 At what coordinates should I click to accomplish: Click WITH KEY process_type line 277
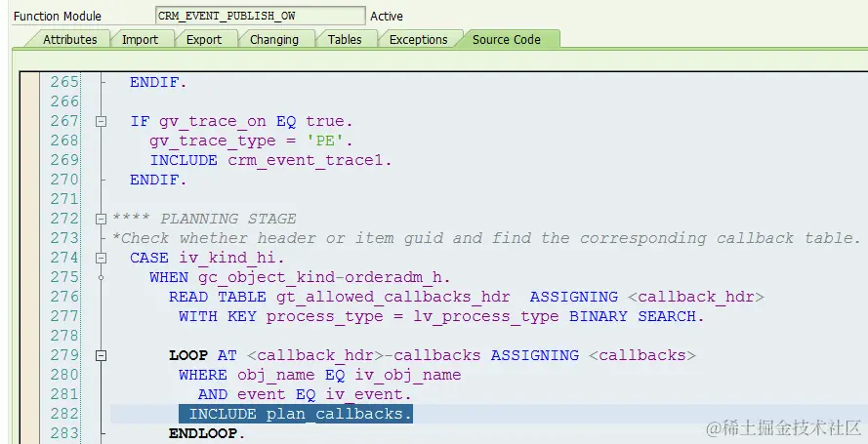[x=441, y=316]
